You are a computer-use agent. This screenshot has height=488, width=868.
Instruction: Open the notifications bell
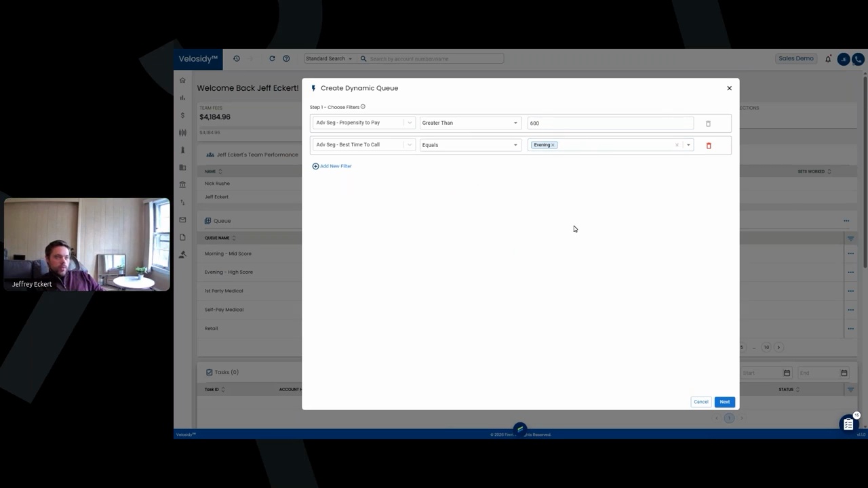(828, 59)
